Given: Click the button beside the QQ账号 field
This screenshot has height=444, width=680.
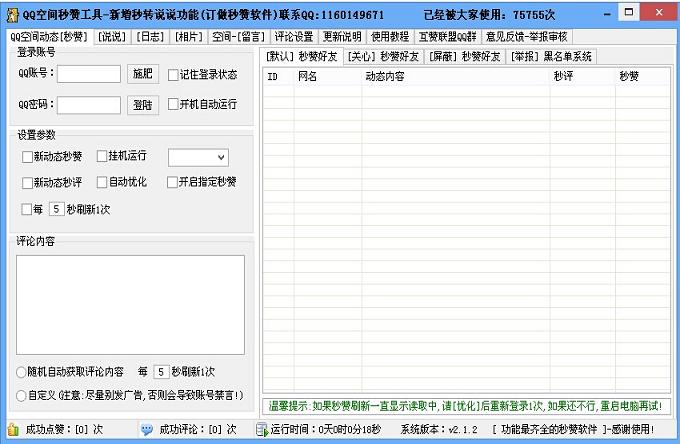Looking at the screenshot, I should [143, 74].
